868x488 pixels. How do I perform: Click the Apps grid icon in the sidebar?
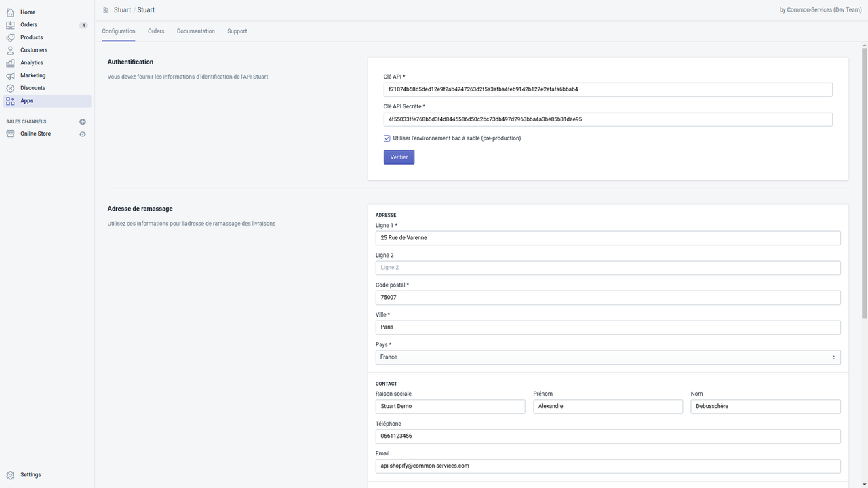(10, 101)
